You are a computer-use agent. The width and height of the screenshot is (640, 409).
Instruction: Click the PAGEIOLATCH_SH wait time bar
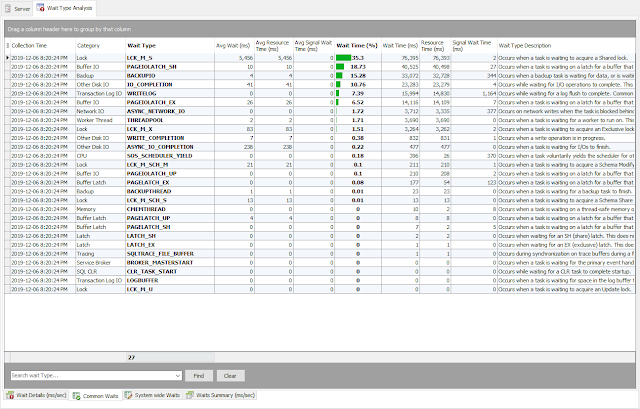click(x=340, y=67)
